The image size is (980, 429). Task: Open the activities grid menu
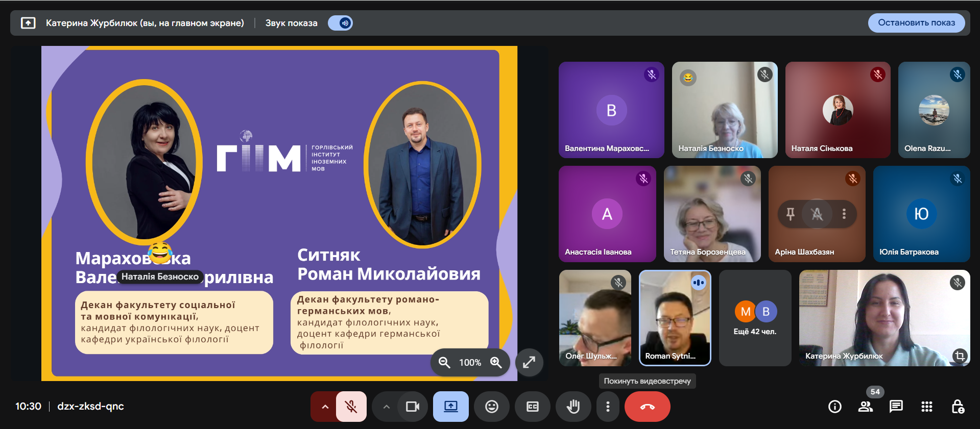point(926,407)
